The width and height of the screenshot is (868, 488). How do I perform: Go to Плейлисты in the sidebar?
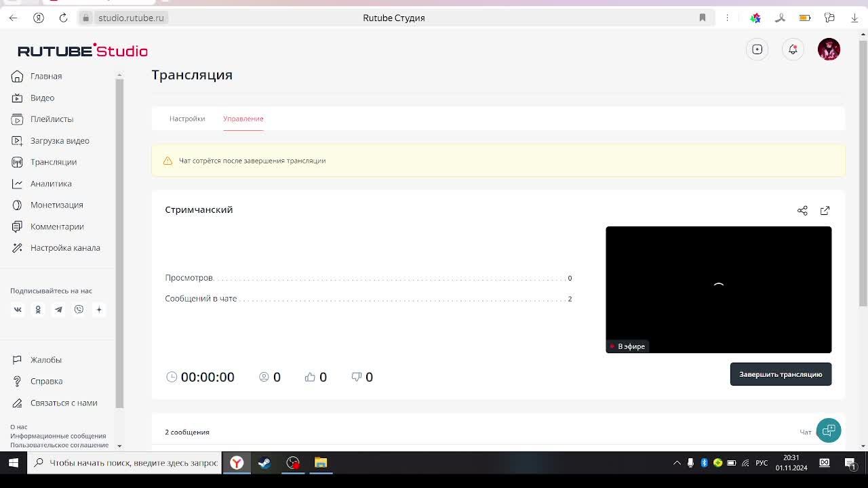[52, 119]
